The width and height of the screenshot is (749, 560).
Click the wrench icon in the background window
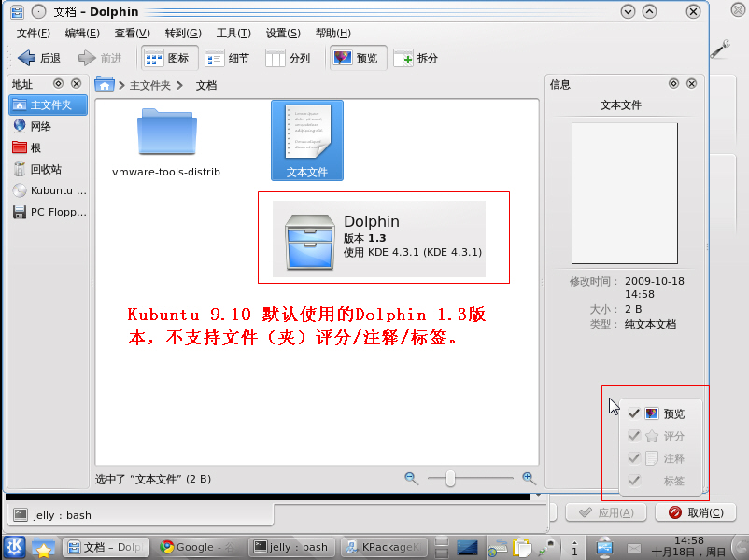tap(720, 49)
